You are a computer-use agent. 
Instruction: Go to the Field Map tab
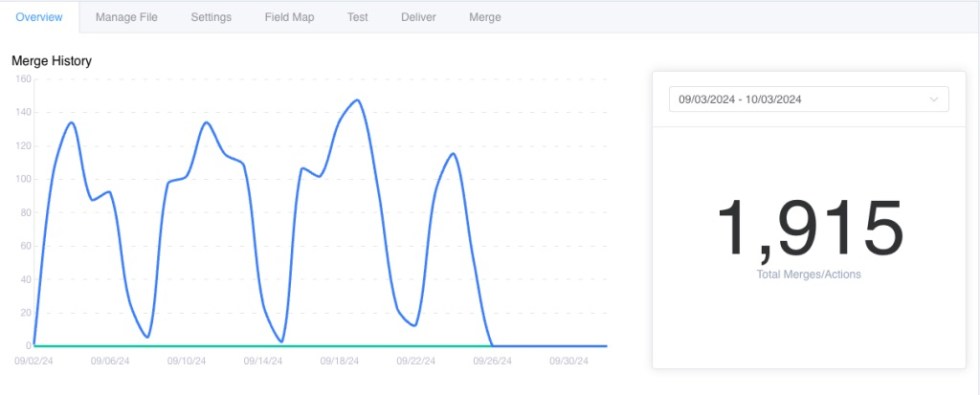(289, 18)
